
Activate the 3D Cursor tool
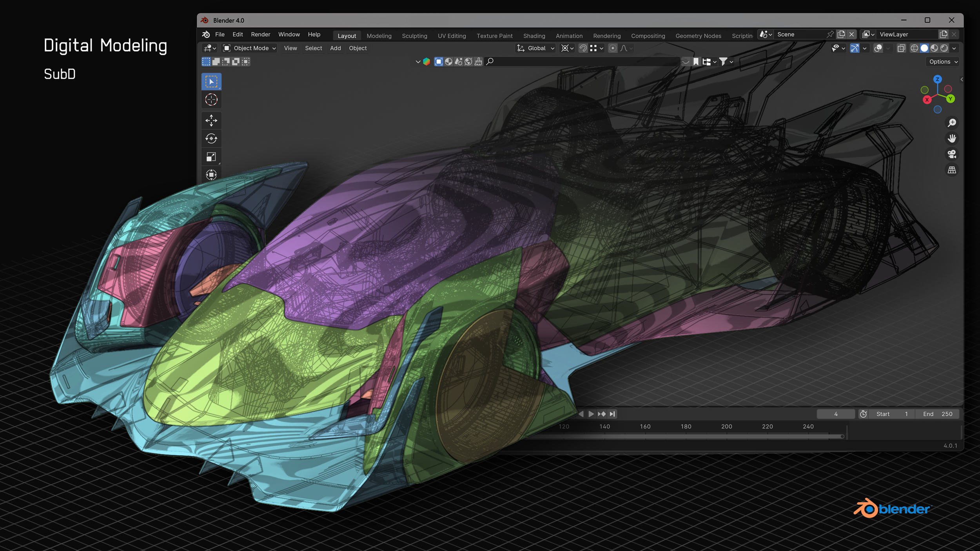[x=211, y=100]
